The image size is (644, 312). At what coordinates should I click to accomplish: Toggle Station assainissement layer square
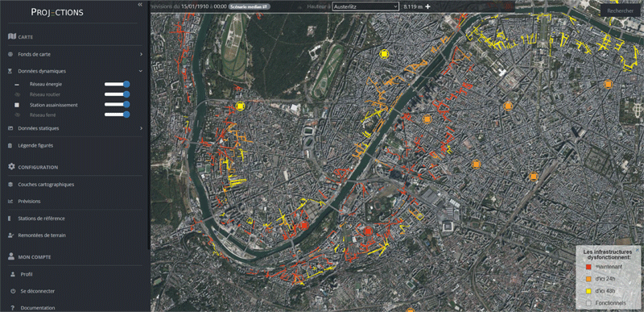(17, 106)
